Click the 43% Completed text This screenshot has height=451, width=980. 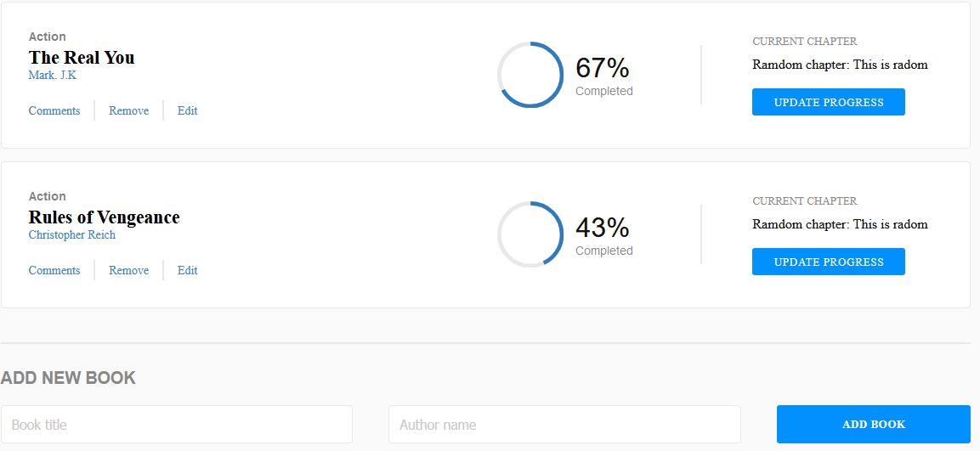603,235
